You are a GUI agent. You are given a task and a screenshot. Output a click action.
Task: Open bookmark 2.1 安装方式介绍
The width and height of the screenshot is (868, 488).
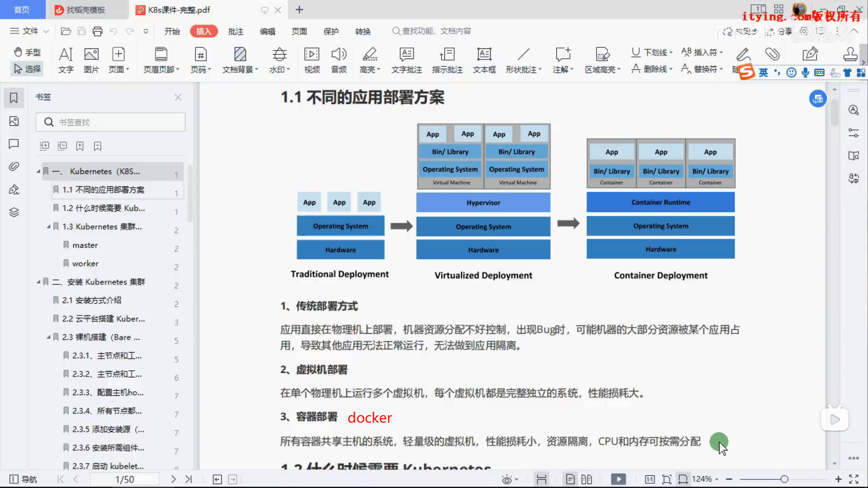(92, 300)
